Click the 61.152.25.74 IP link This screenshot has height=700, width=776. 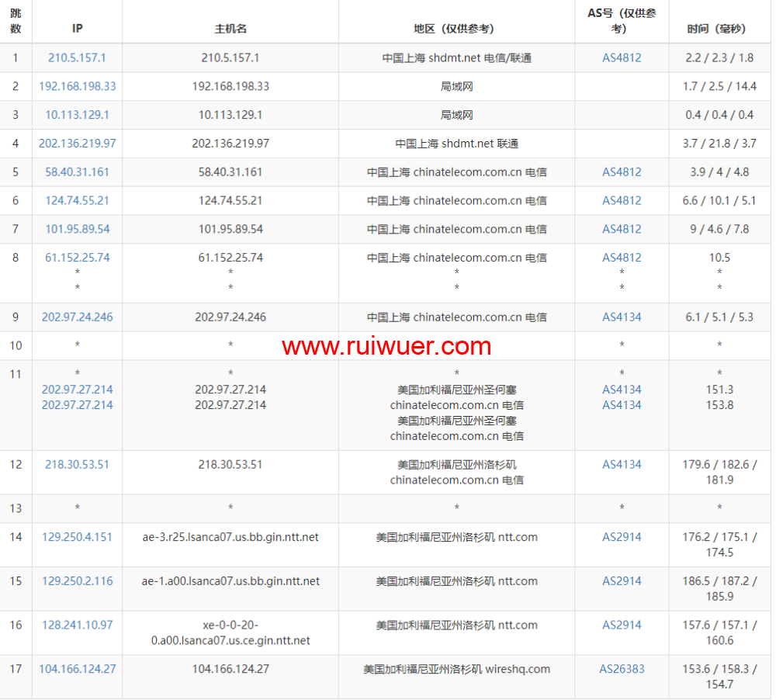coord(77,258)
